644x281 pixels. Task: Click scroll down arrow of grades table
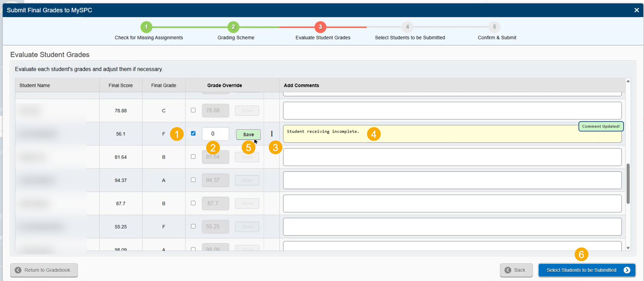628,248
